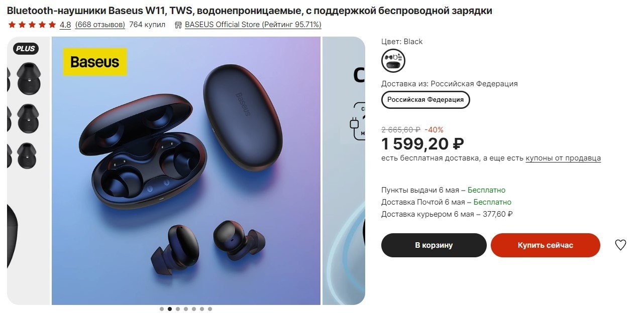Click the 4.8 rating number

tap(65, 25)
